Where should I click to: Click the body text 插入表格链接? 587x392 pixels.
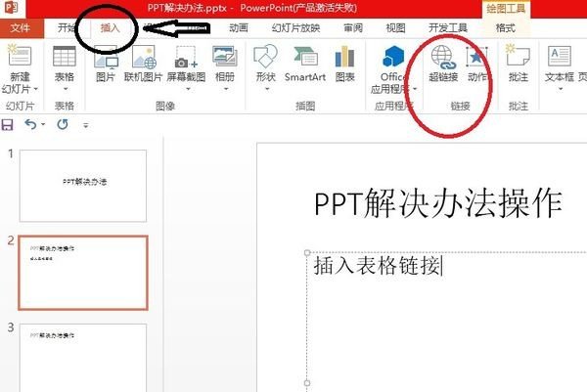[x=377, y=266]
